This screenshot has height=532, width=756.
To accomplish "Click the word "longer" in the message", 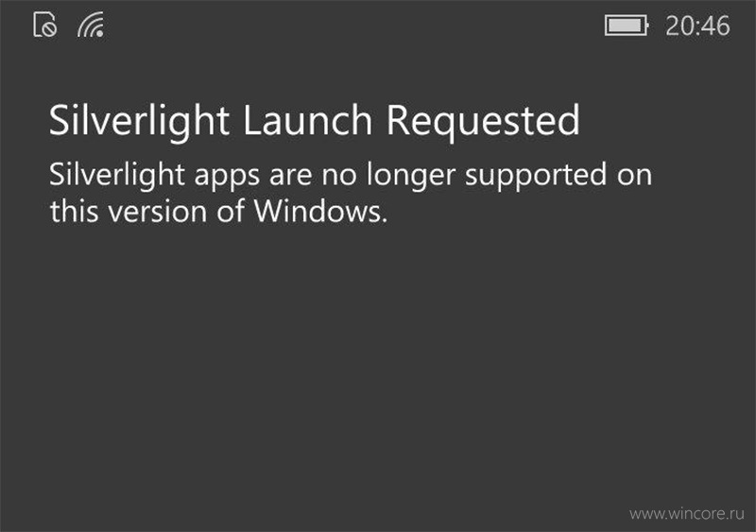I will pyautogui.click(x=411, y=176).
